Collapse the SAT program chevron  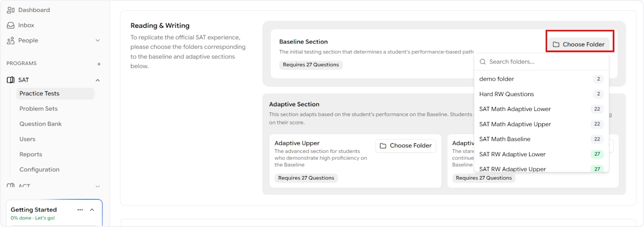tap(98, 80)
